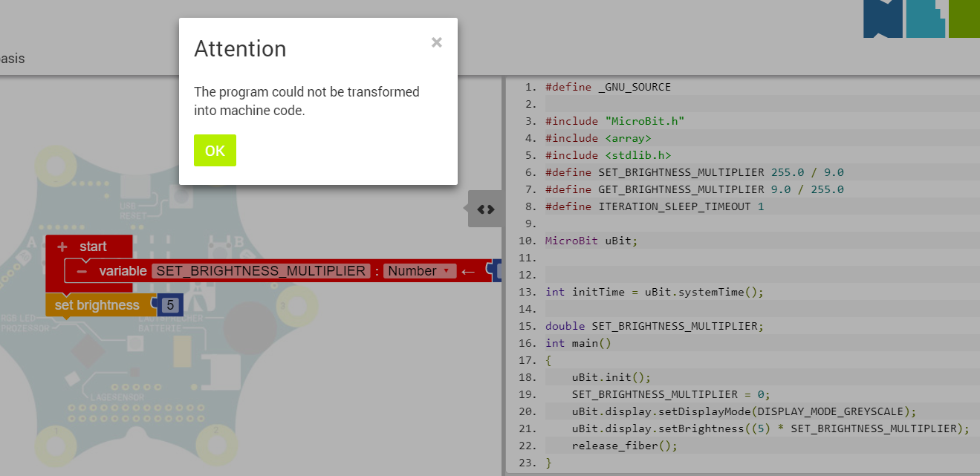This screenshot has width=980, height=476.
Task: Click OK in the Attention dialog
Action: coord(215,151)
